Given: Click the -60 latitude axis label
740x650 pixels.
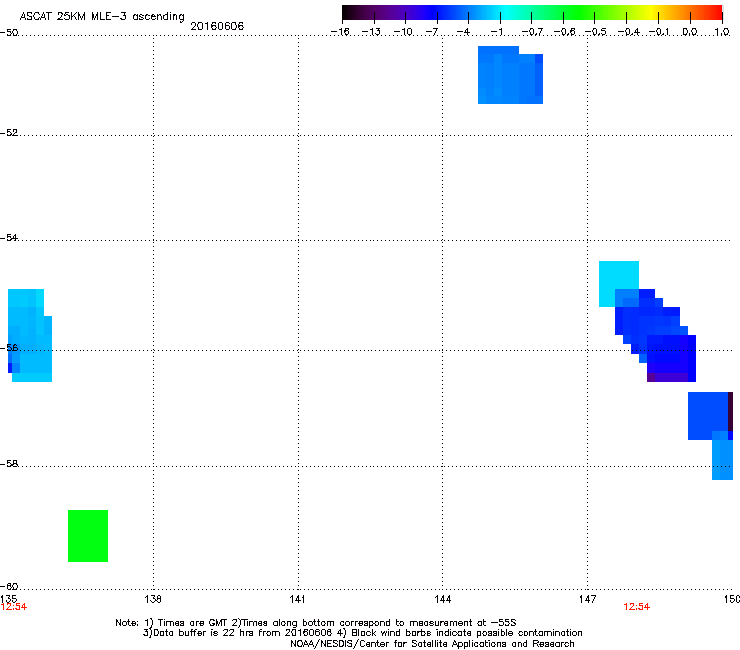Looking at the screenshot, I should [9, 586].
